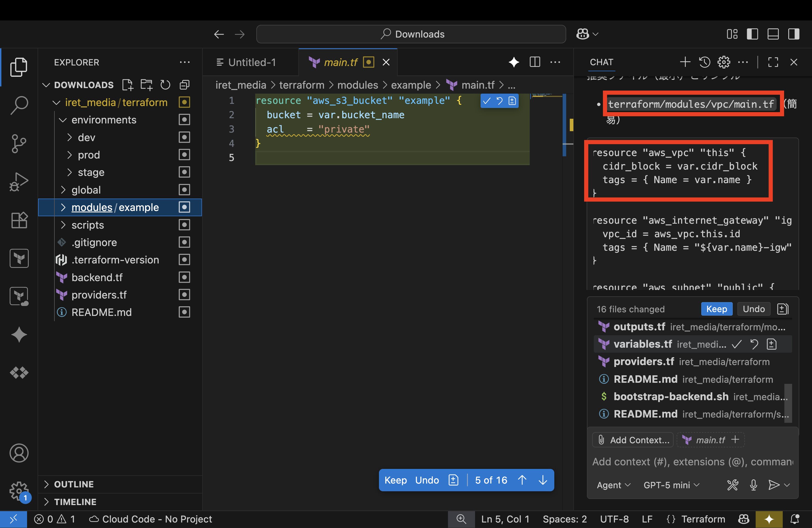Image resolution: width=812 pixels, height=528 pixels.
Task: Open the Source Control view
Action: coord(19,143)
